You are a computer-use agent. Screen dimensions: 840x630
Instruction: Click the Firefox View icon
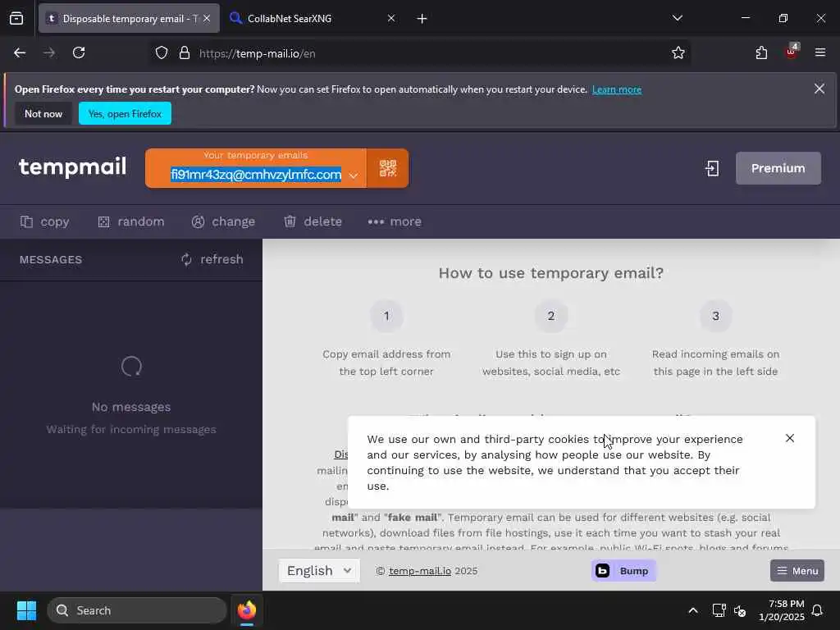(16, 19)
